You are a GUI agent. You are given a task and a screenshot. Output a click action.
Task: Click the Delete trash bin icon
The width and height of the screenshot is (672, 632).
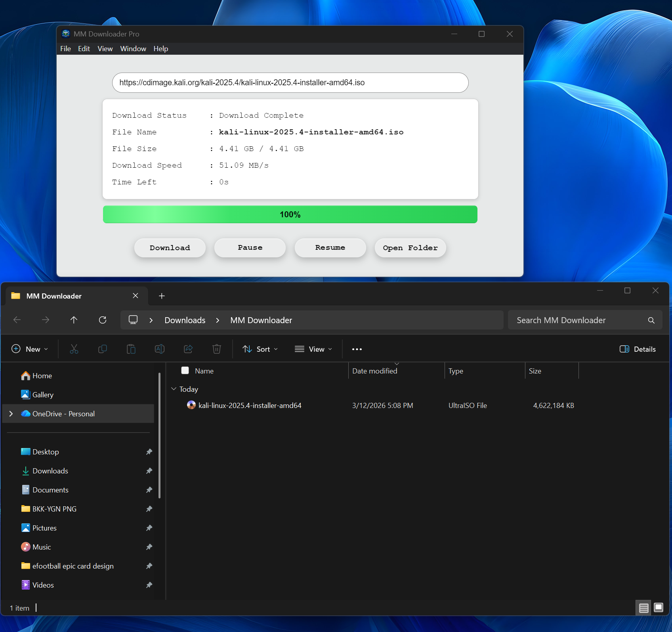217,349
